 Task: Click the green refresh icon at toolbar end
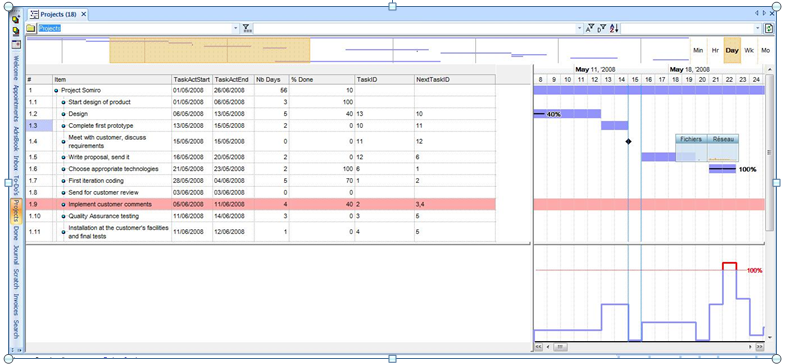click(x=769, y=29)
